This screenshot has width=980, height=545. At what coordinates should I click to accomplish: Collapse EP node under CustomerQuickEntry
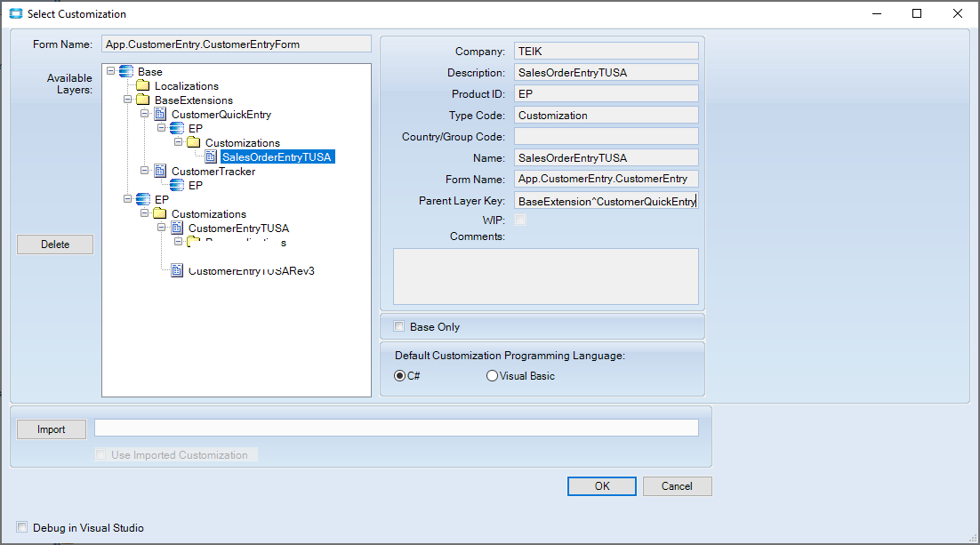click(x=161, y=127)
